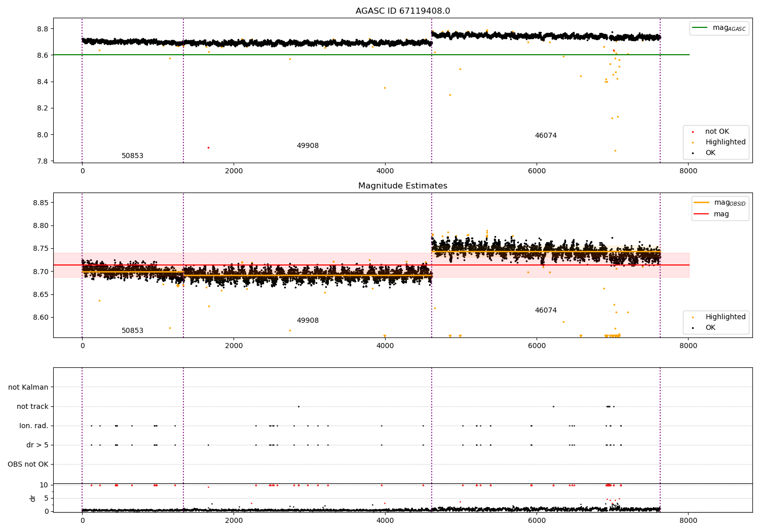Click the red 'not OK' data point near 7.9

pos(208,147)
